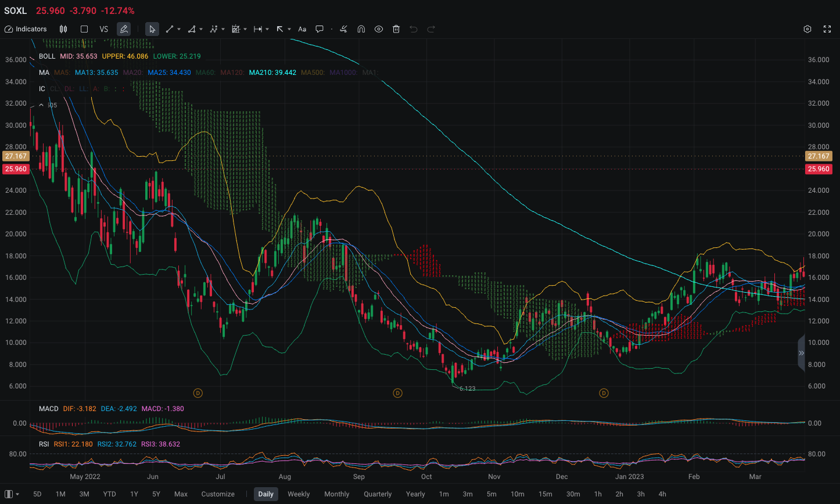The width and height of the screenshot is (840, 504).
Task: Select the 5D time range
Action: [x=37, y=494]
